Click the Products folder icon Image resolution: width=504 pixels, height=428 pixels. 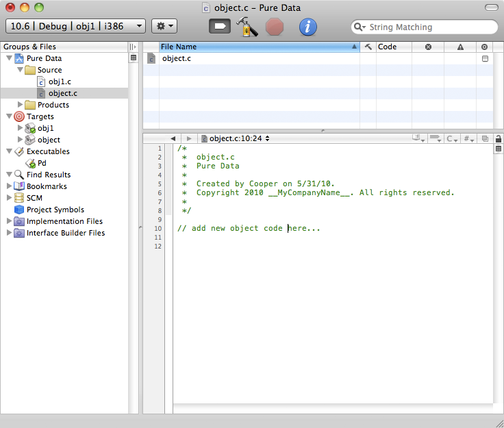(x=30, y=105)
